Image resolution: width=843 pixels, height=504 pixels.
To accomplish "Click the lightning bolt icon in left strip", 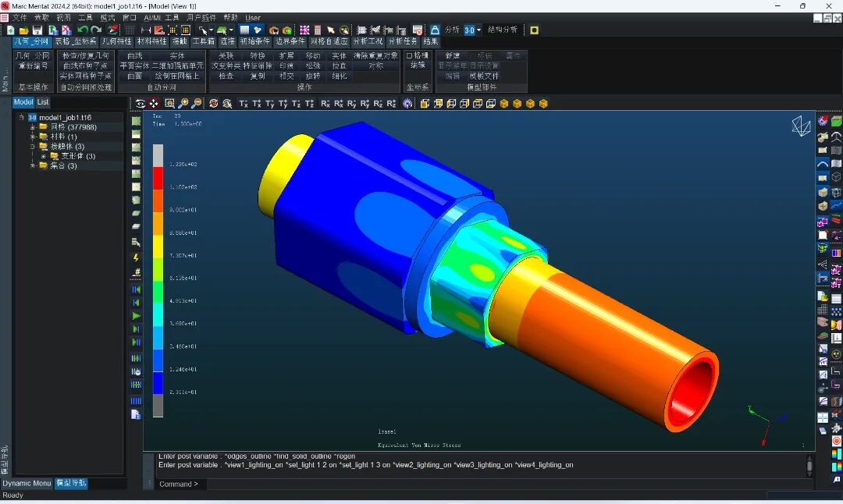I will click(136, 258).
